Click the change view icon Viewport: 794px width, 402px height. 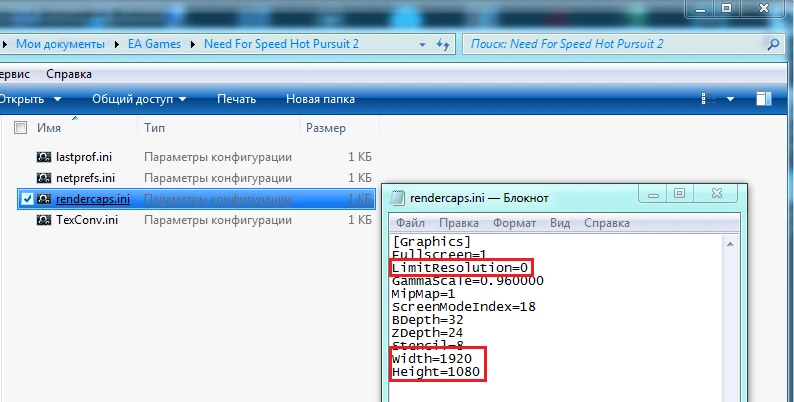(709, 99)
